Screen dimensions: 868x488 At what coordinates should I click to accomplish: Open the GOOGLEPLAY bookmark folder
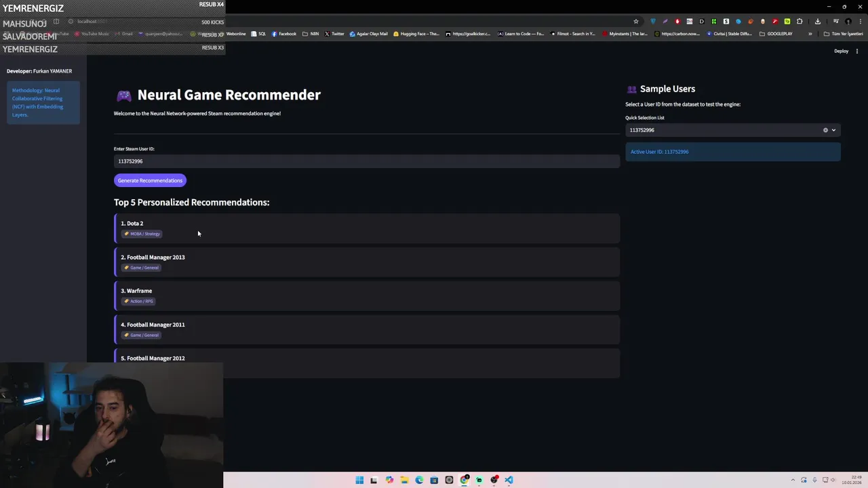[x=776, y=34]
